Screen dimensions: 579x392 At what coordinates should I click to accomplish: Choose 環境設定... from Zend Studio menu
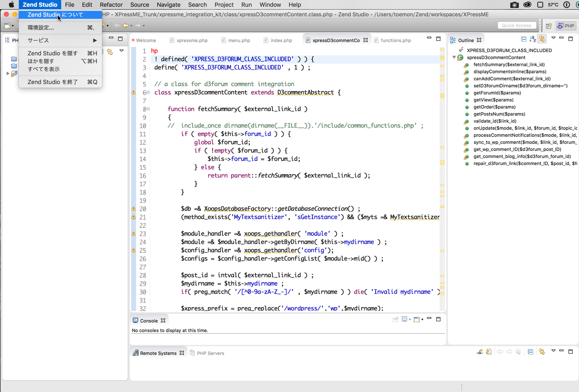[x=60, y=27]
